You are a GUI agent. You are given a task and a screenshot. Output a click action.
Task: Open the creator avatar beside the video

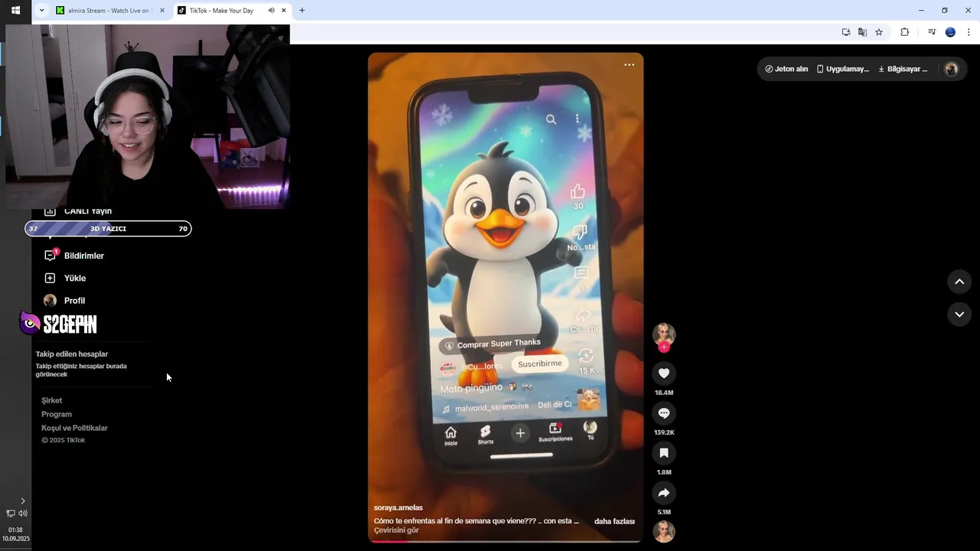[664, 334]
